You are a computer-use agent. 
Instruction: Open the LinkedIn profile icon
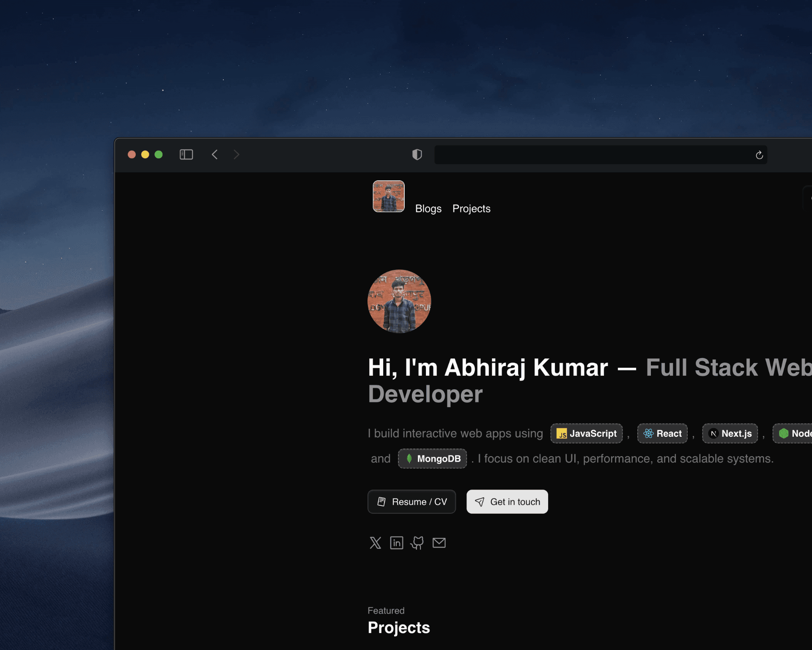coord(397,543)
